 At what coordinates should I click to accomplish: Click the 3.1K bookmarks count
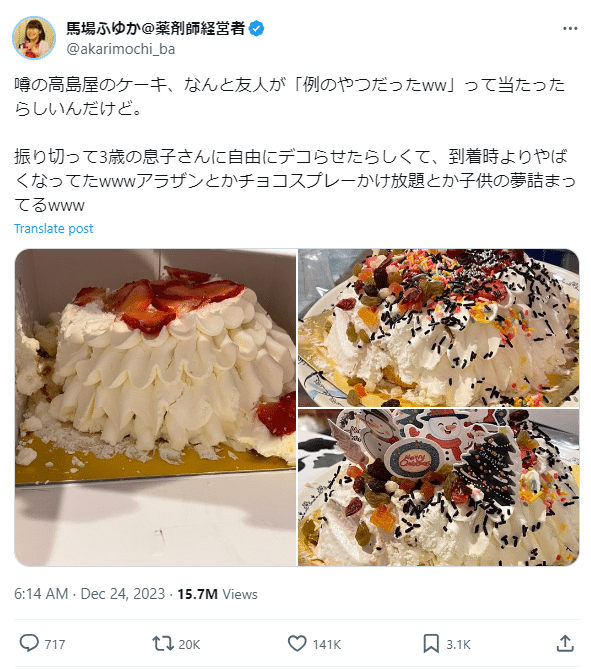pos(458,644)
